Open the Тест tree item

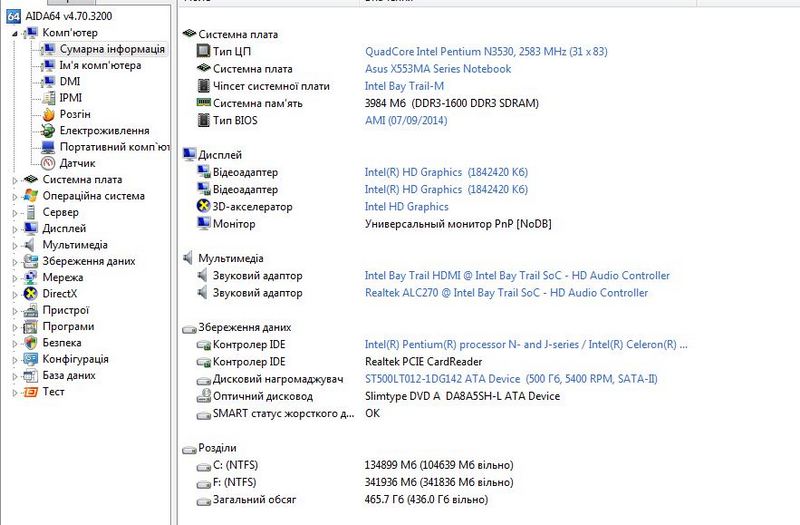(x=53, y=392)
